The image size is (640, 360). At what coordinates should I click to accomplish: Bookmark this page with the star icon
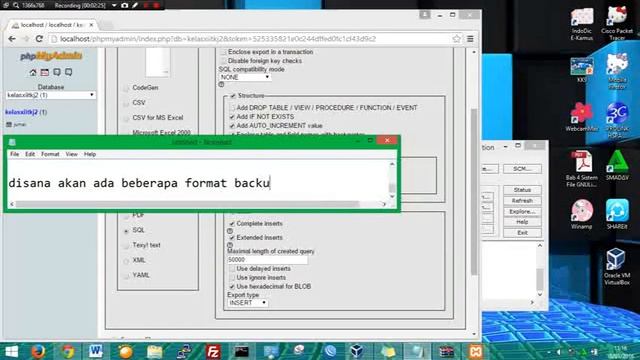456,39
